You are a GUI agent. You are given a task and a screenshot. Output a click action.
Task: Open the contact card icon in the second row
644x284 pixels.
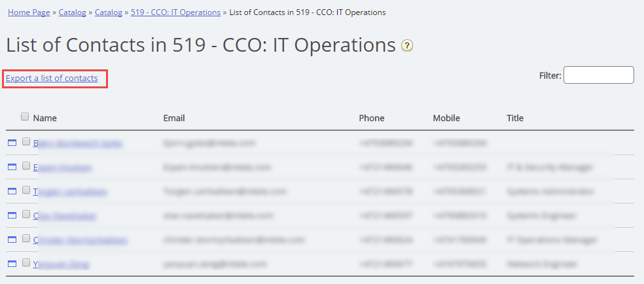[12, 167]
